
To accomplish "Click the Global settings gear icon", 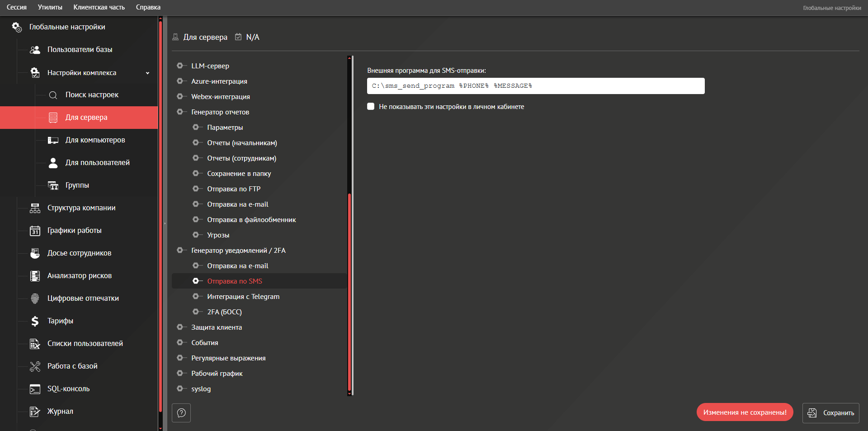I will pos(17,27).
